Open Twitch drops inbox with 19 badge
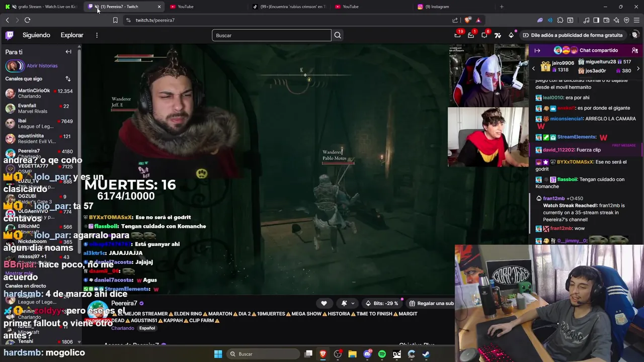This screenshot has width=644, height=362. 457,35
